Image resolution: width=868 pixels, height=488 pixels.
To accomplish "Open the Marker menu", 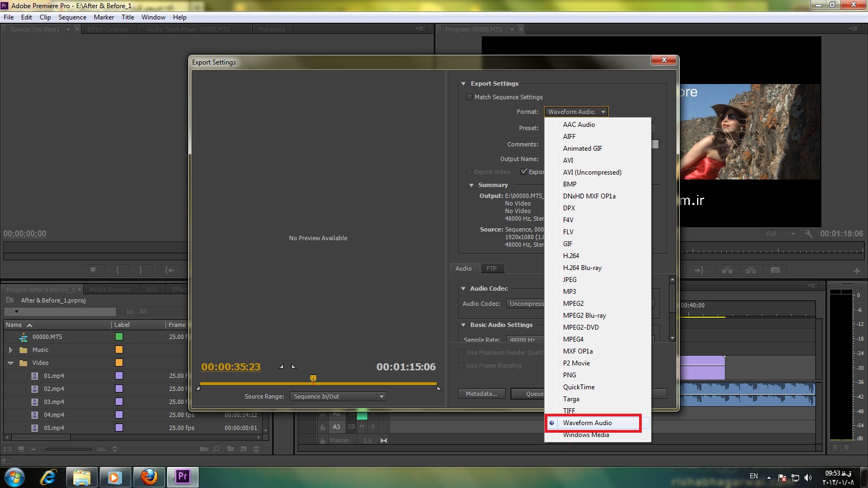I will 104,17.
